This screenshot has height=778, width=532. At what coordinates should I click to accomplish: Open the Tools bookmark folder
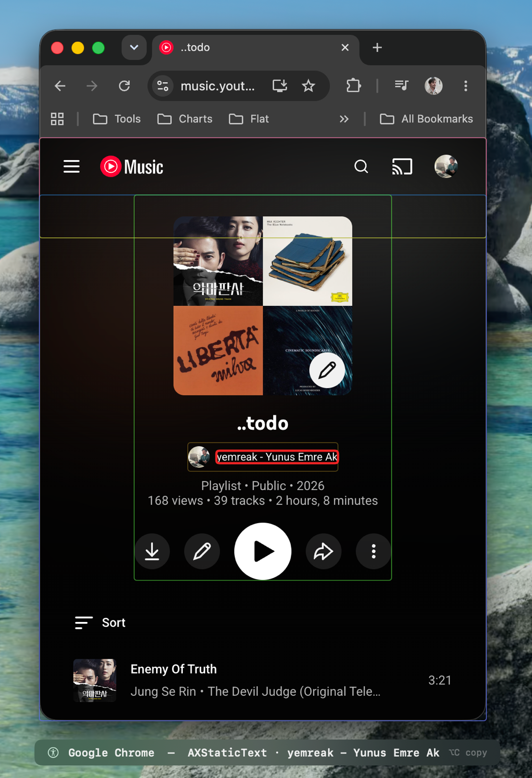coord(117,119)
